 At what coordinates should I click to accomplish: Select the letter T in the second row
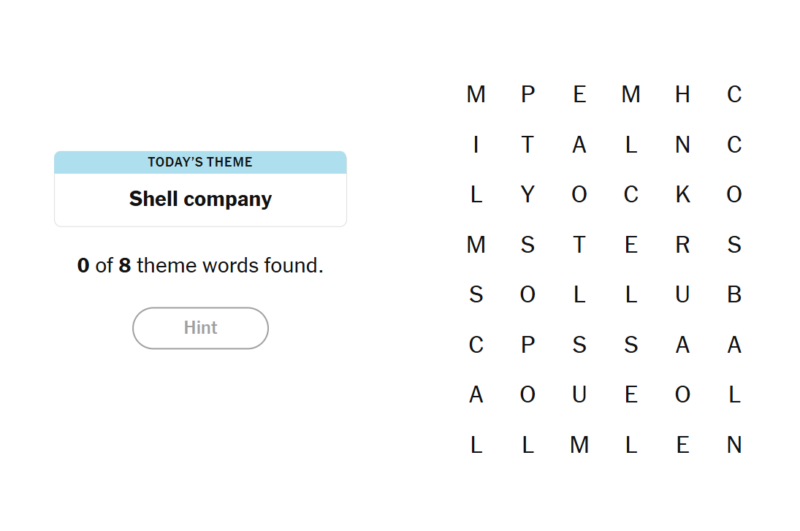click(528, 145)
